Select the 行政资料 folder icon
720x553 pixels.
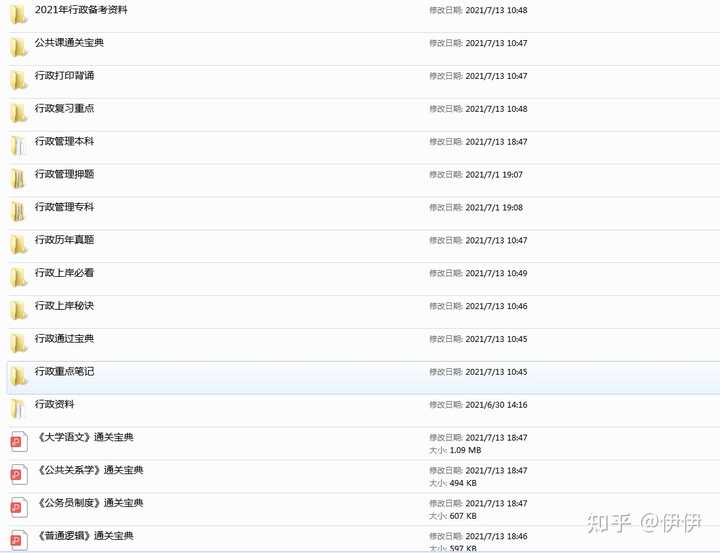click(18, 409)
